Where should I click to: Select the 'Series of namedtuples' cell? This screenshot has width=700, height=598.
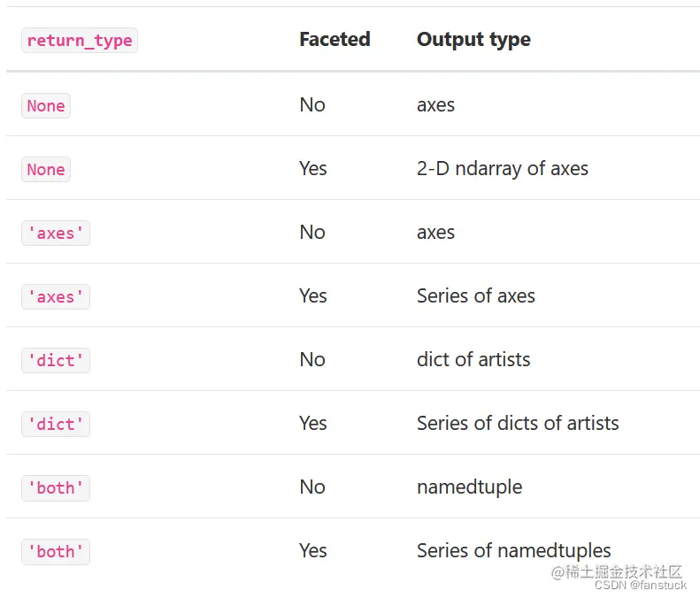coord(513,551)
